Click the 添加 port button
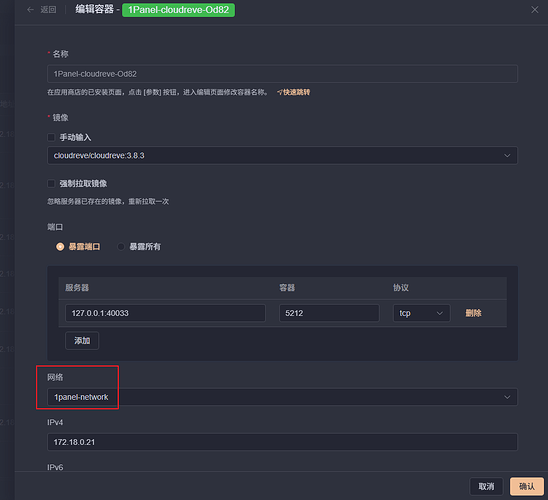This screenshot has width=548, height=500. 82,341
